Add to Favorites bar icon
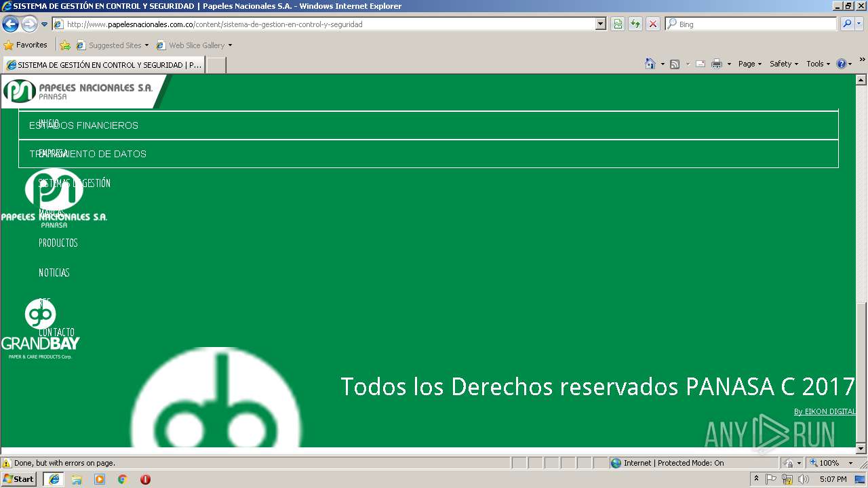Viewport: 868px width, 488px height. (x=65, y=45)
